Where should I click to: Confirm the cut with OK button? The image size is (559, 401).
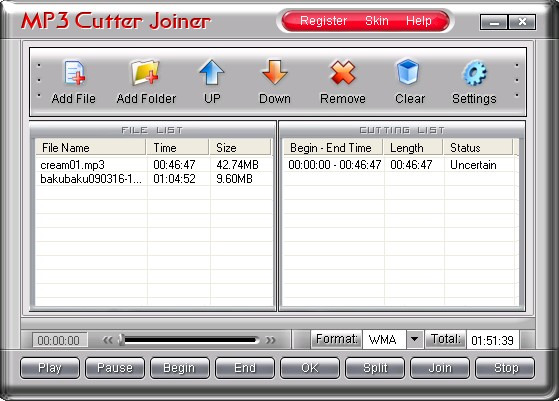(309, 368)
